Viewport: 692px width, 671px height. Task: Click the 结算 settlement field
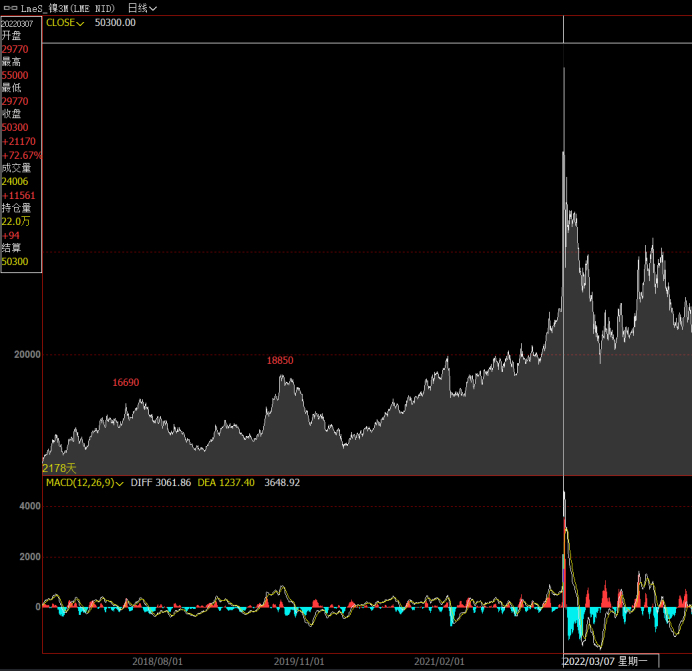coord(11,248)
